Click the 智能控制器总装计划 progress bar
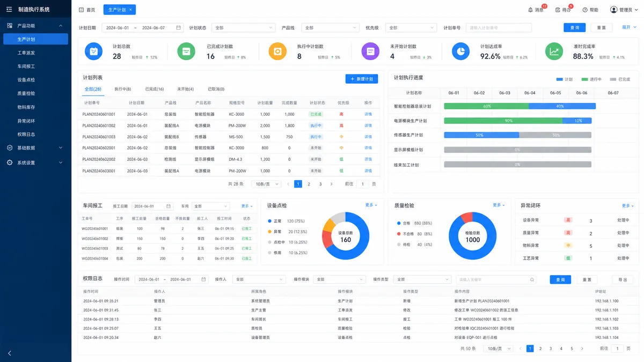644x362 pixels. coord(518,106)
